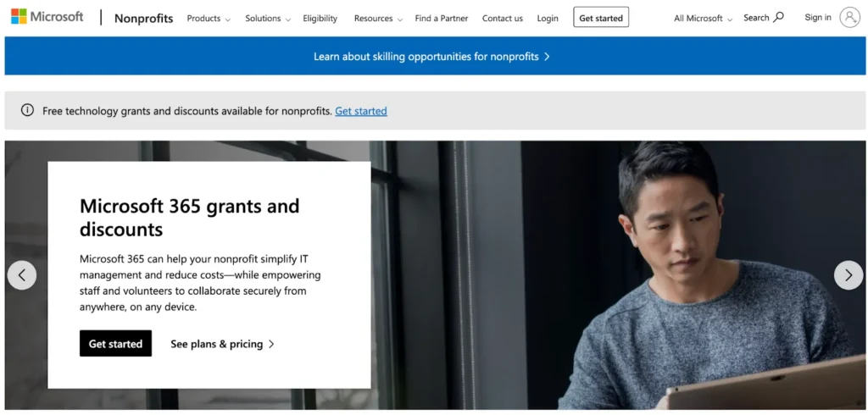Open Find a Partner page
Viewport: 868px width, 415px height.
(441, 19)
